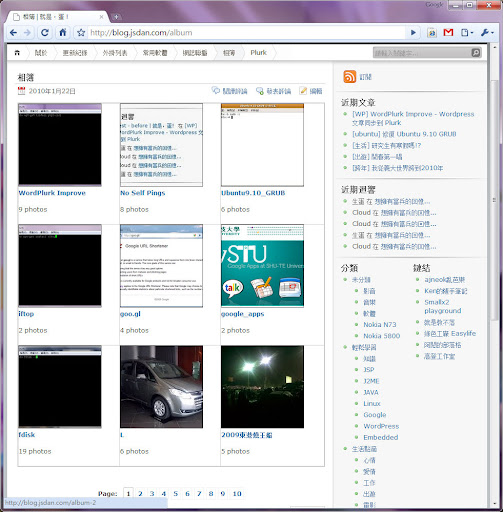Bookmark page with star icon

(81, 33)
